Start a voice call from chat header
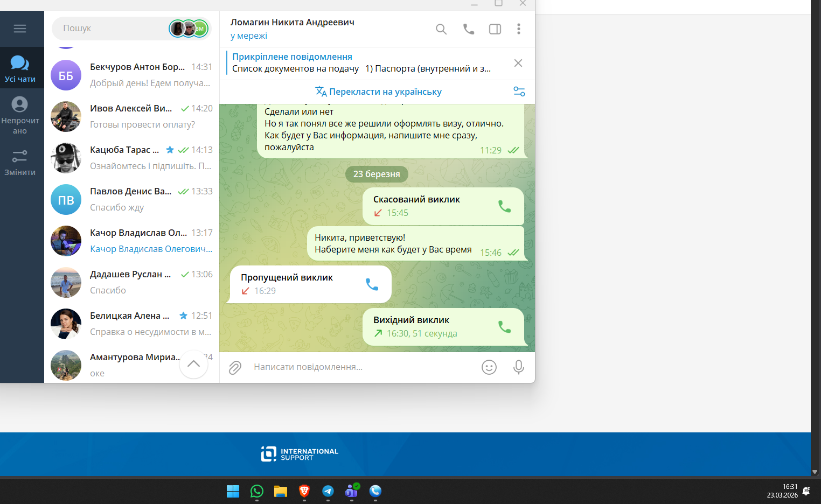The image size is (821, 504). click(x=469, y=29)
